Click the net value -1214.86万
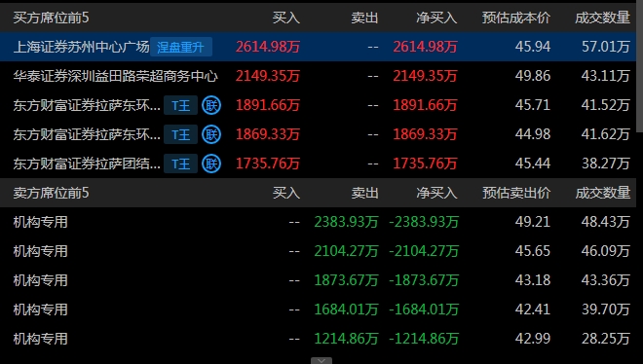This screenshot has width=643, height=364. tap(424, 339)
